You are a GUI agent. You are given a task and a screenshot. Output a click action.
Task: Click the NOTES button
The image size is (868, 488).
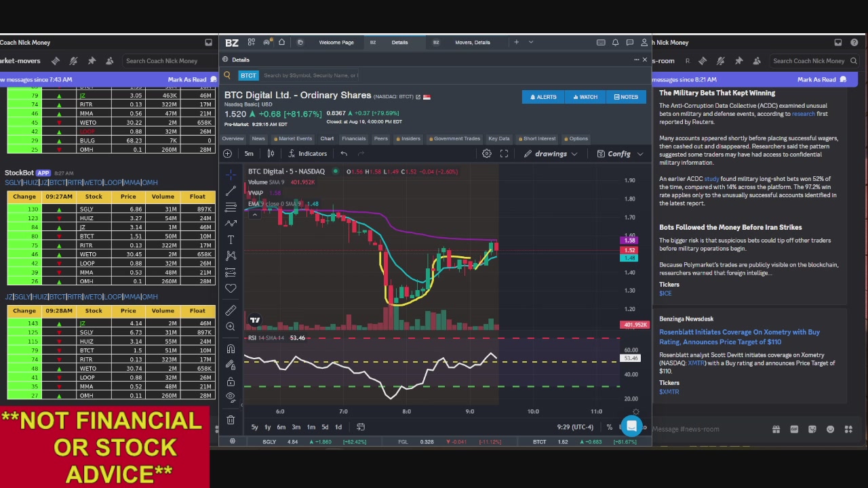click(626, 97)
